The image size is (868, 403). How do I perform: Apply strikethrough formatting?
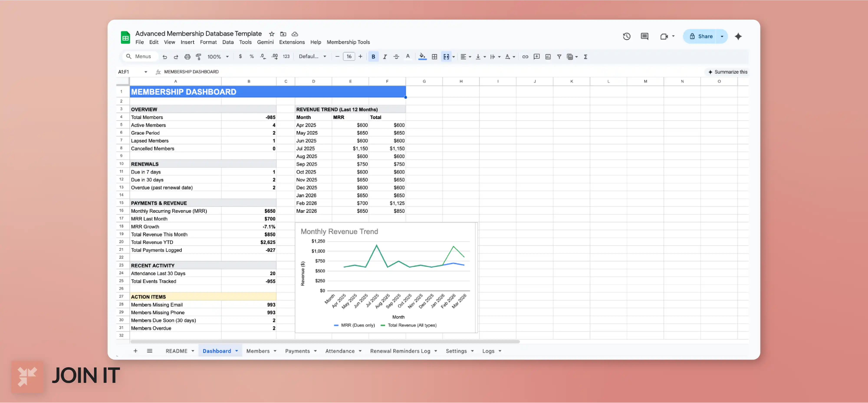(x=396, y=57)
